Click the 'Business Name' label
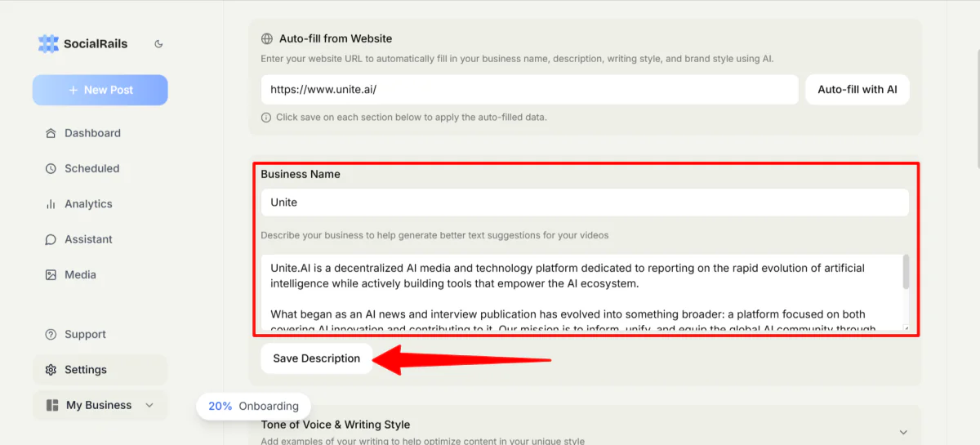Viewport: 980px width, 445px height. point(301,174)
